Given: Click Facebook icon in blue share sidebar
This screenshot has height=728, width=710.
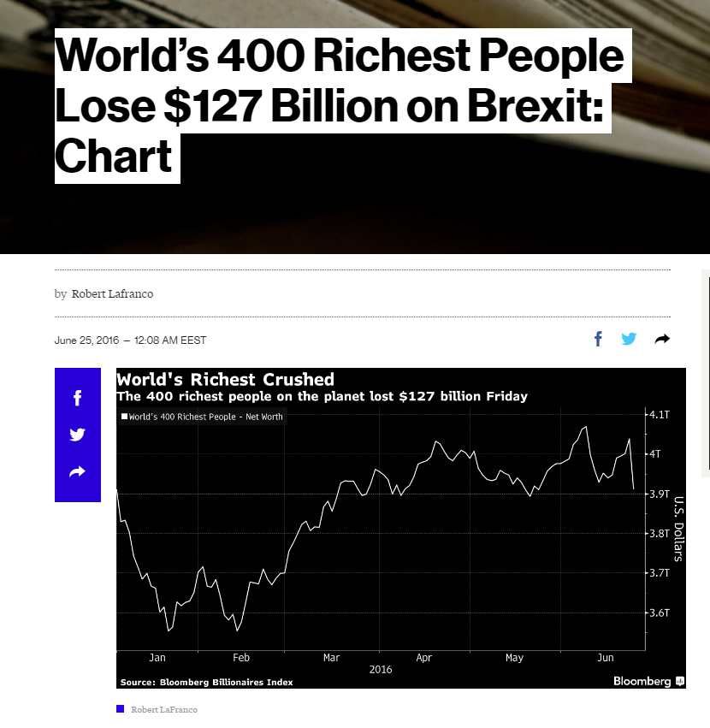Looking at the screenshot, I should tap(78, 398).
